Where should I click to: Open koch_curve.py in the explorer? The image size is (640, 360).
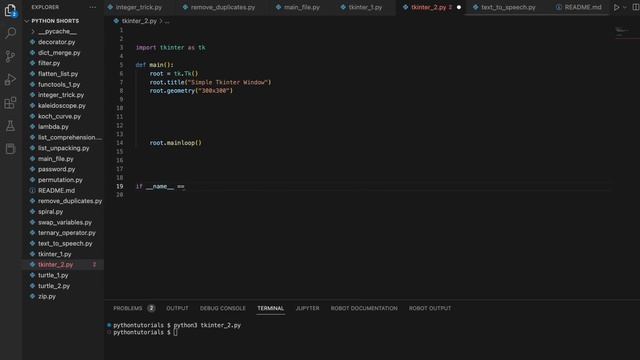(x=59, y=116)
